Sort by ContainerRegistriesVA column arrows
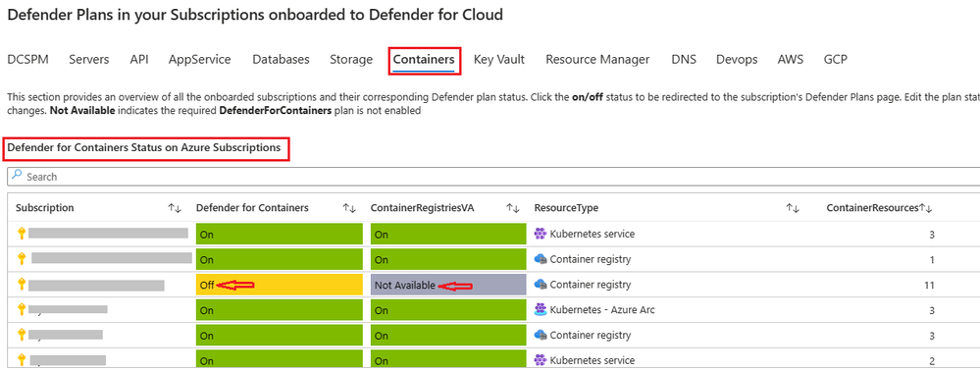Image resolution: width=980 pixels, height=372 pixels. (x=513, y=208)
